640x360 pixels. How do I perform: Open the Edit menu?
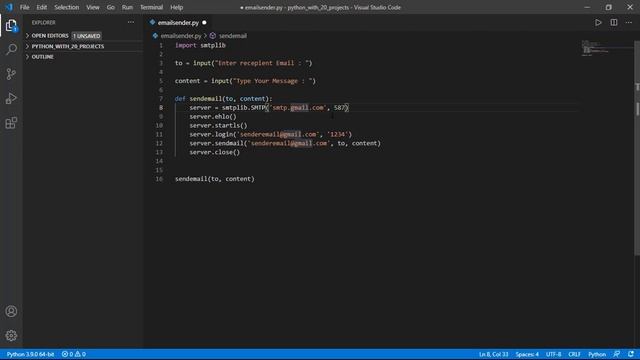click(x=42, y=7)
